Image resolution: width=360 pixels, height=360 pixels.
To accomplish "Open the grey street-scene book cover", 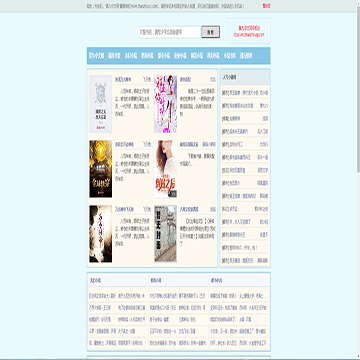I will [165, 234].
